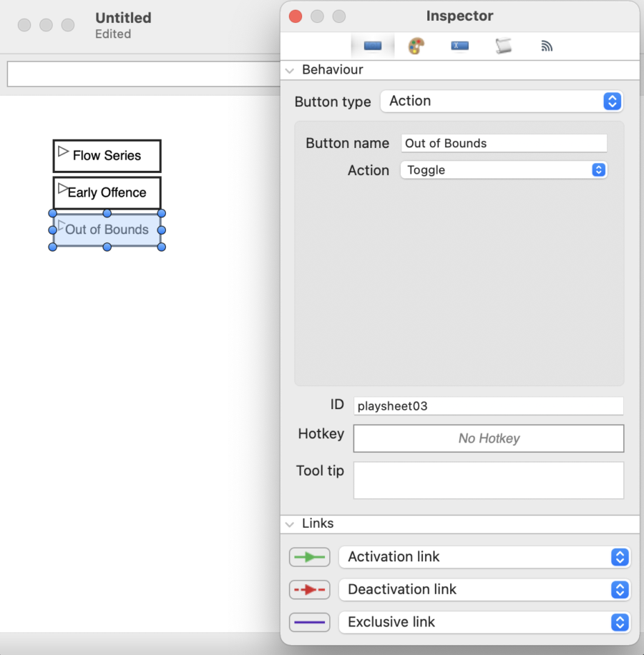Collapse the Links section

[290, 523]
